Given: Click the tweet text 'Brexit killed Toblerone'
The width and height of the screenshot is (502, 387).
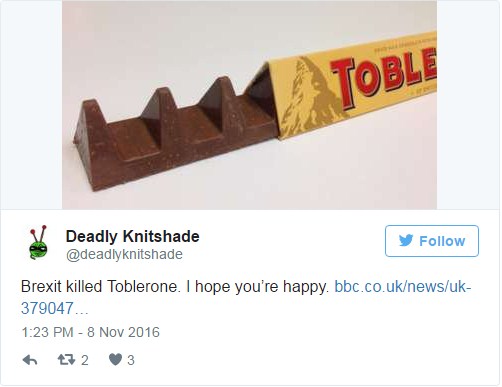Looking at the screenshot, I should tap(99, 287).
